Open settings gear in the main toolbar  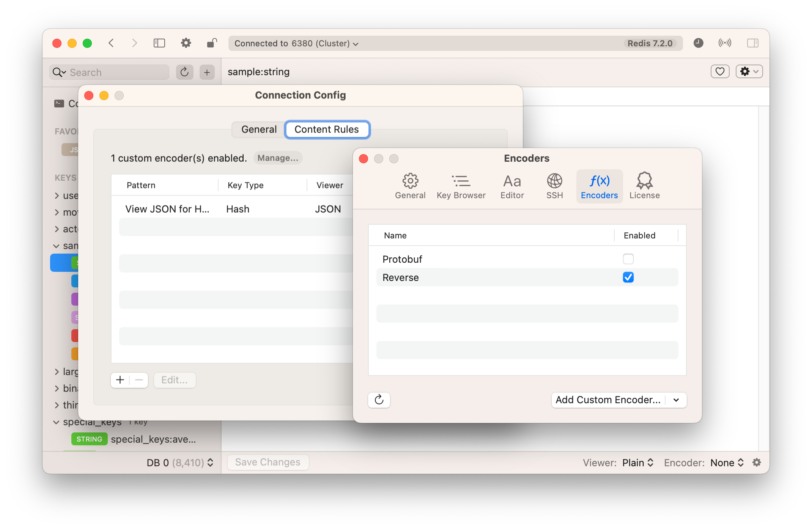click(186, 43)
